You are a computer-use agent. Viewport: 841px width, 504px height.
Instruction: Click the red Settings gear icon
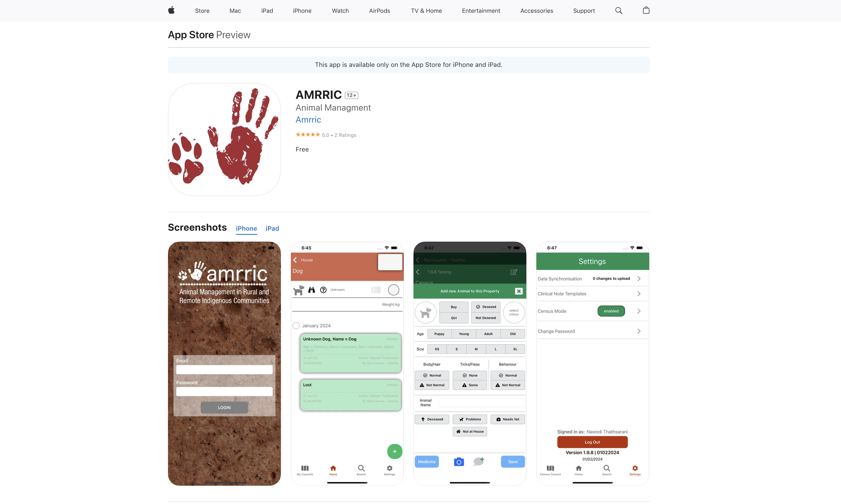pos(635,468)
